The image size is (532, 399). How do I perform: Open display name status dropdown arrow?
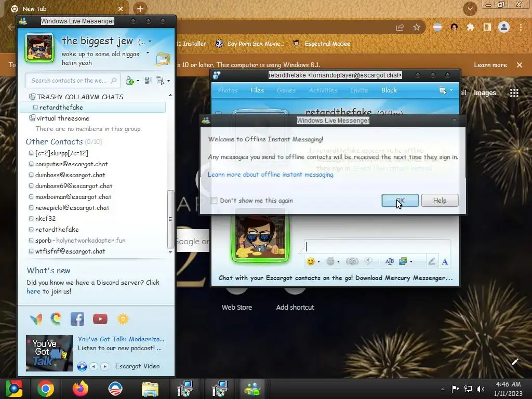(x=150, y=42)
